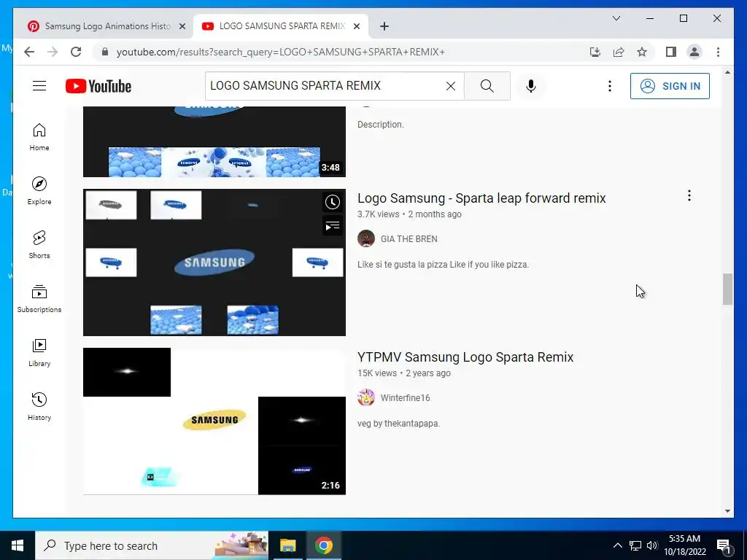Open Logo Samsung - Sparta leap forward remix title

[481, 198]
